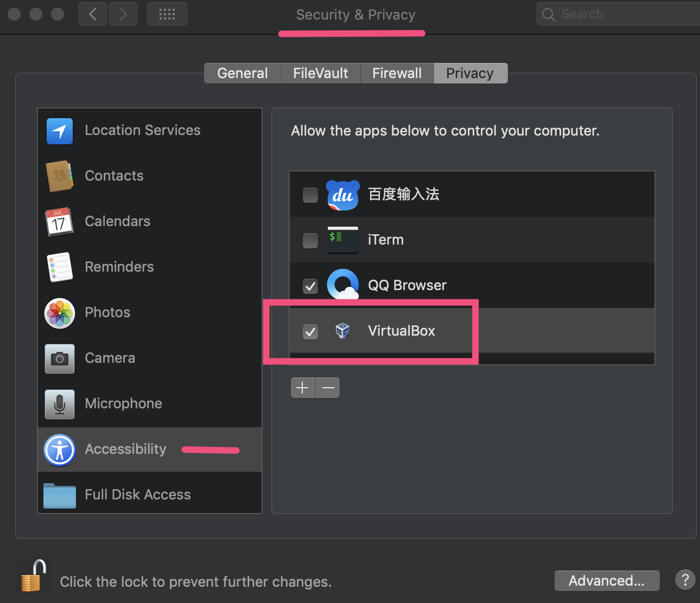Image resolution: width=700 pixels, height=603 pixels.
Task: Click the Calendars icon
Action: coord(59,221)
